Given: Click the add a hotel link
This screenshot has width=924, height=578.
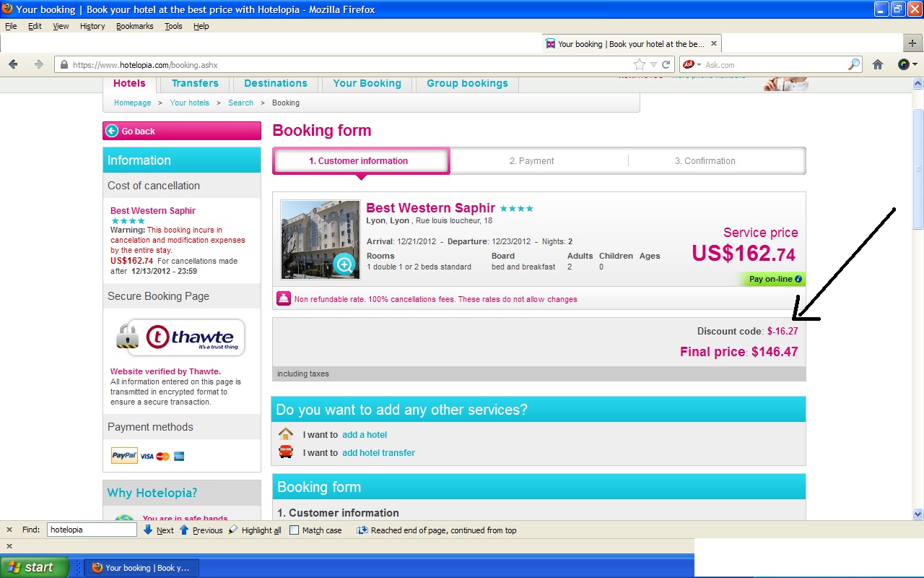Looking at the screenshot, I should click(x=365, y=435).
